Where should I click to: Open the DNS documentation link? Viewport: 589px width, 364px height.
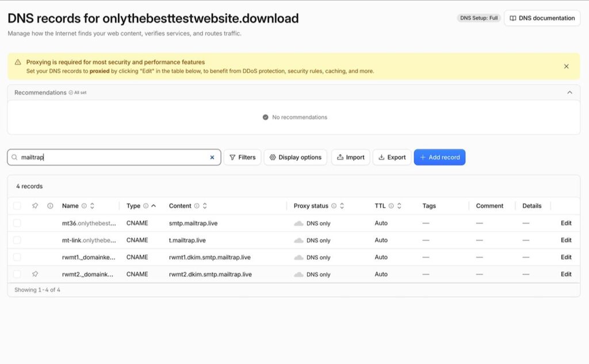(x=542, y=18)
